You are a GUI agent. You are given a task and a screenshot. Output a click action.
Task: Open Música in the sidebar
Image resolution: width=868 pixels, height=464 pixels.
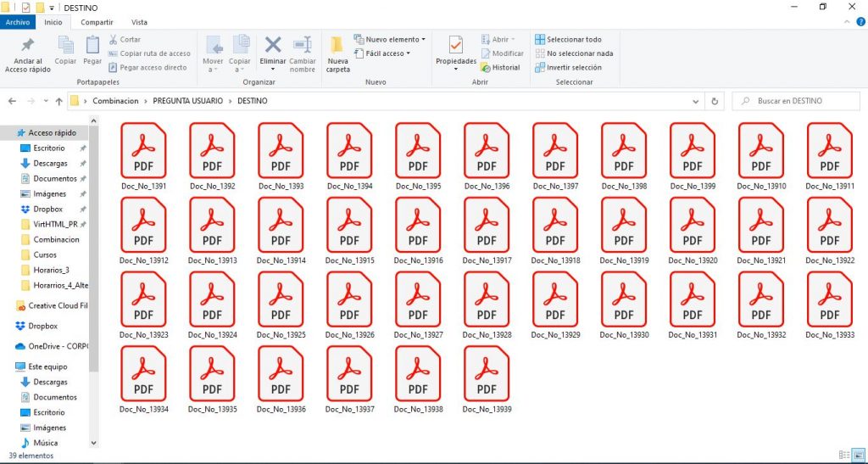(x=46, y=443)
